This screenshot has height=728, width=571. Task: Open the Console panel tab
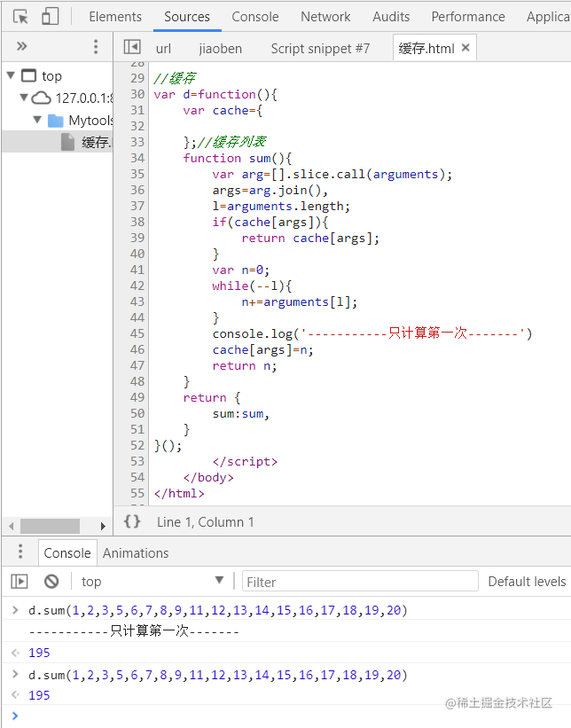coord(254,17)
